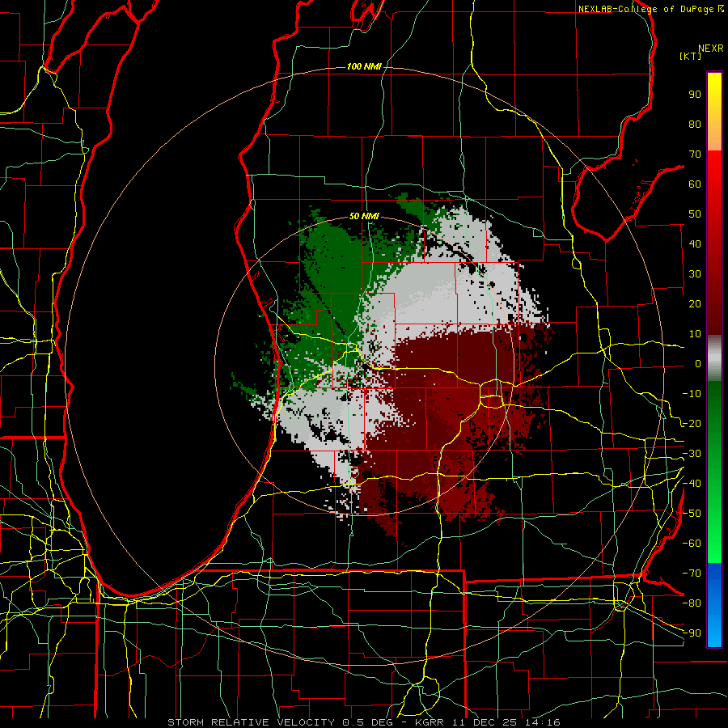Click the -30 knot colorbar label
Viewport: 728px width, 728px height.
click(692, 454)
